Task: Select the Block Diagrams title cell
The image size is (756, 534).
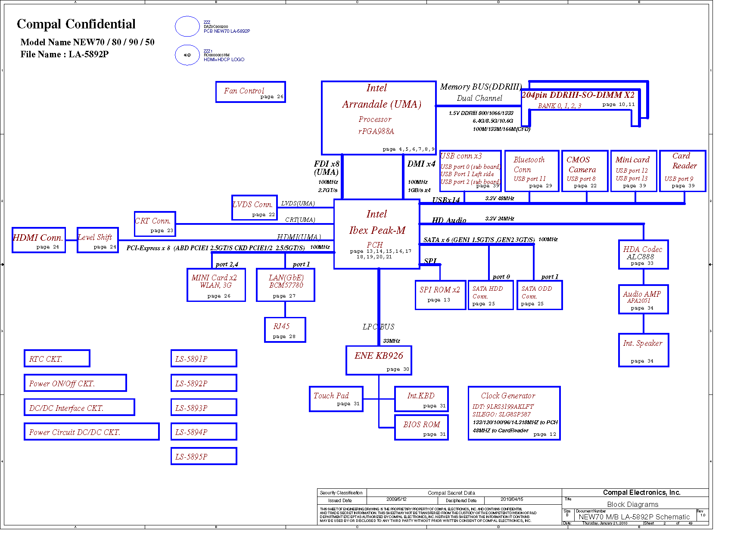Action: click(633, 504)
